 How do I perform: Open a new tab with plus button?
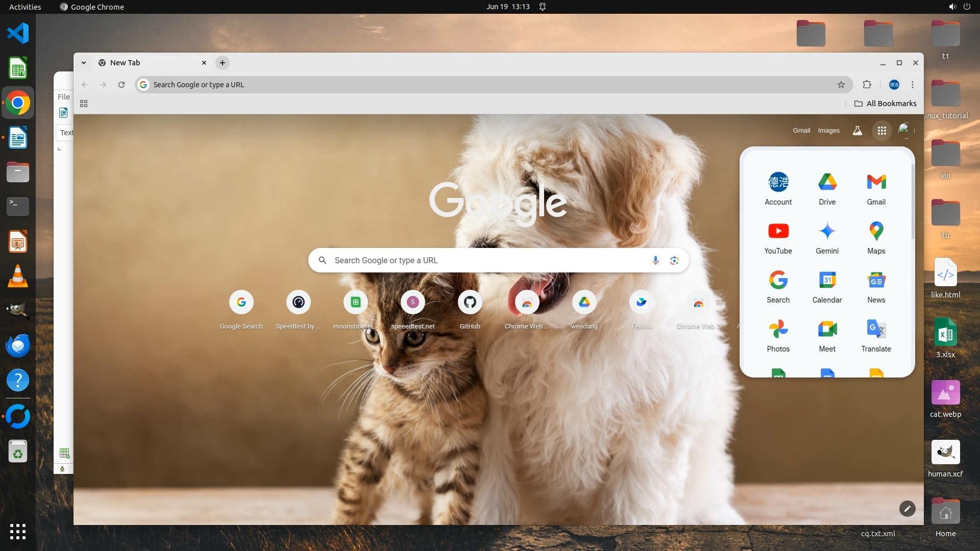(x=223, y=63)
